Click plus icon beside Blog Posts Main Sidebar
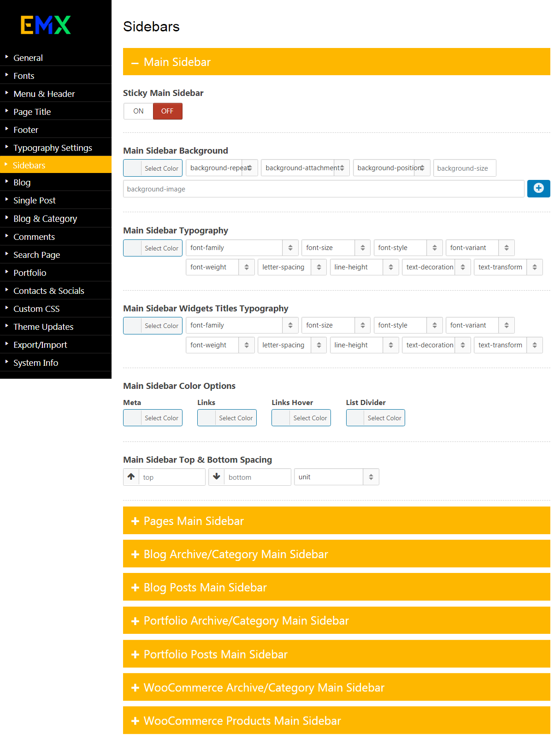 [x=135, y=588]
